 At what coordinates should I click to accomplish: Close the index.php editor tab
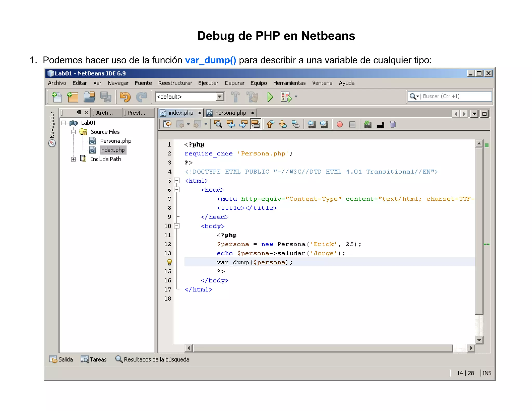click(x=199, y=113)
